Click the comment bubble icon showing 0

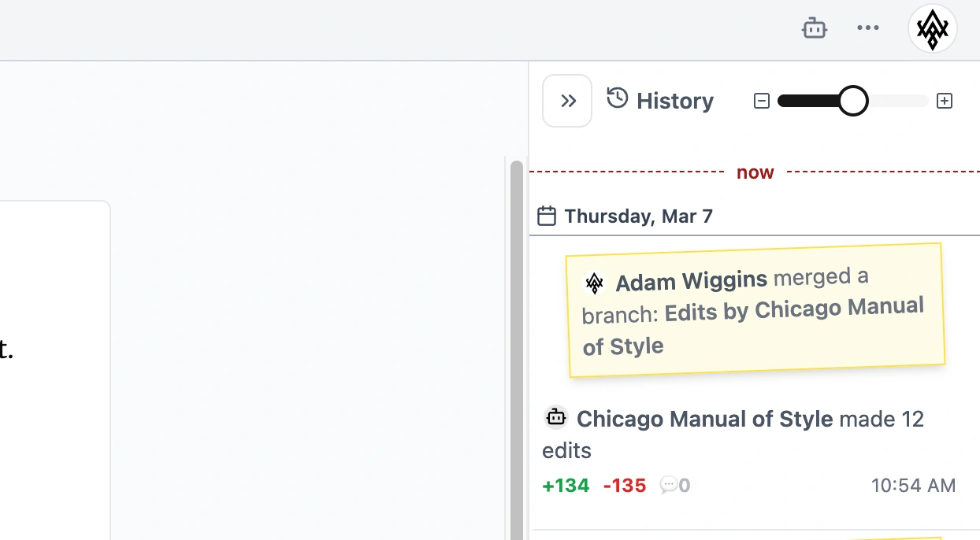click(x=669, y=485)
